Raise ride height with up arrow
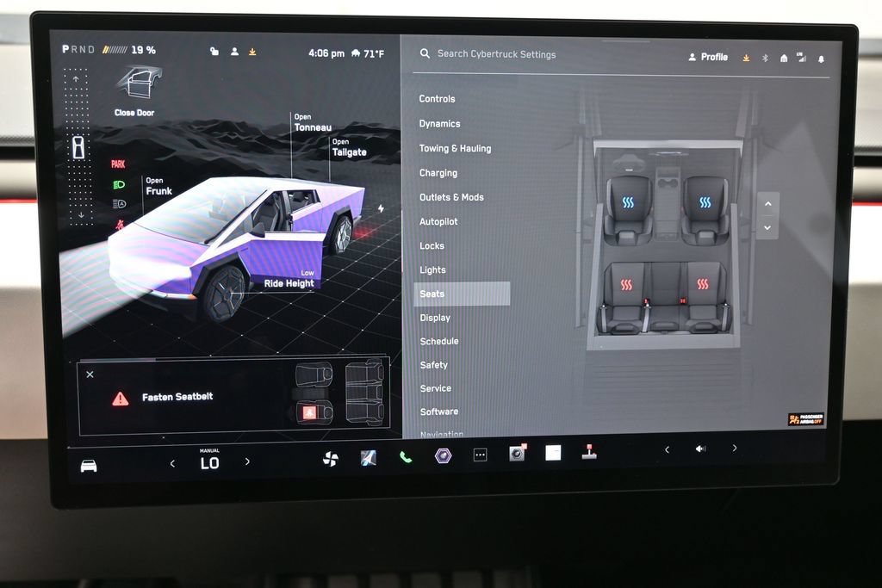This screenshot has width=882, height=588. (x=76, y=79)
